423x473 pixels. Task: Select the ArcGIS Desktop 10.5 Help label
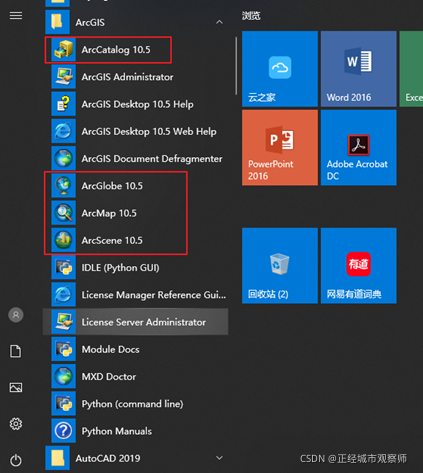tap(137, 104)
